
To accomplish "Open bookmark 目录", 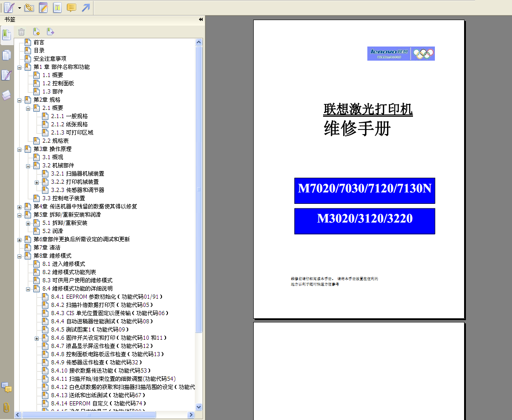I will pos(39,51).
